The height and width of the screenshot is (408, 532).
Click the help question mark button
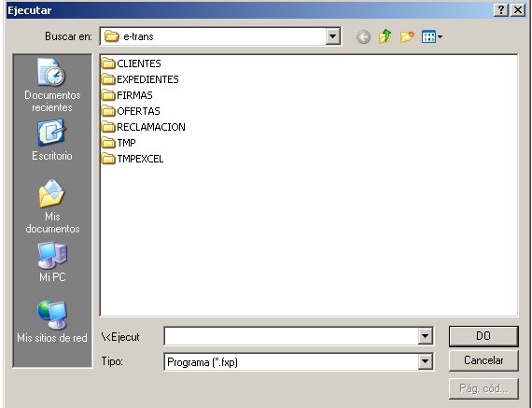501,10
